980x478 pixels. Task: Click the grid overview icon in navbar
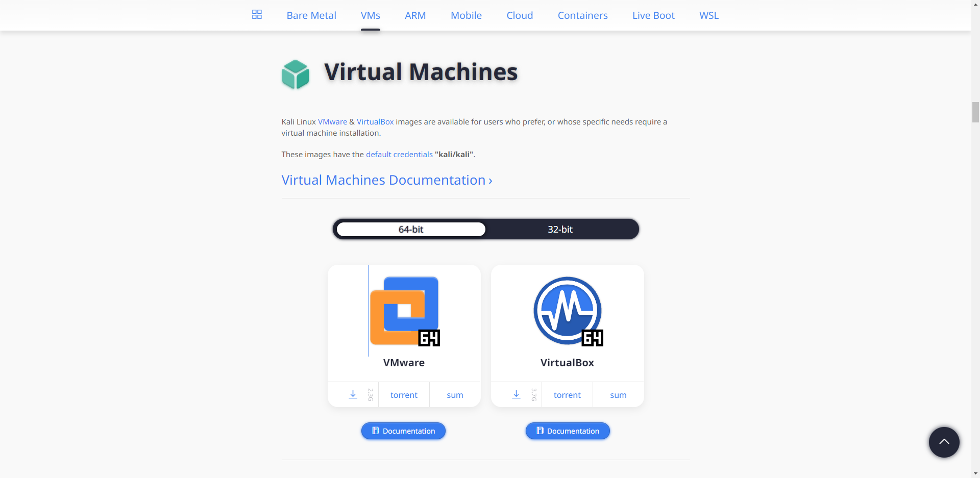[x=257, y=15]
